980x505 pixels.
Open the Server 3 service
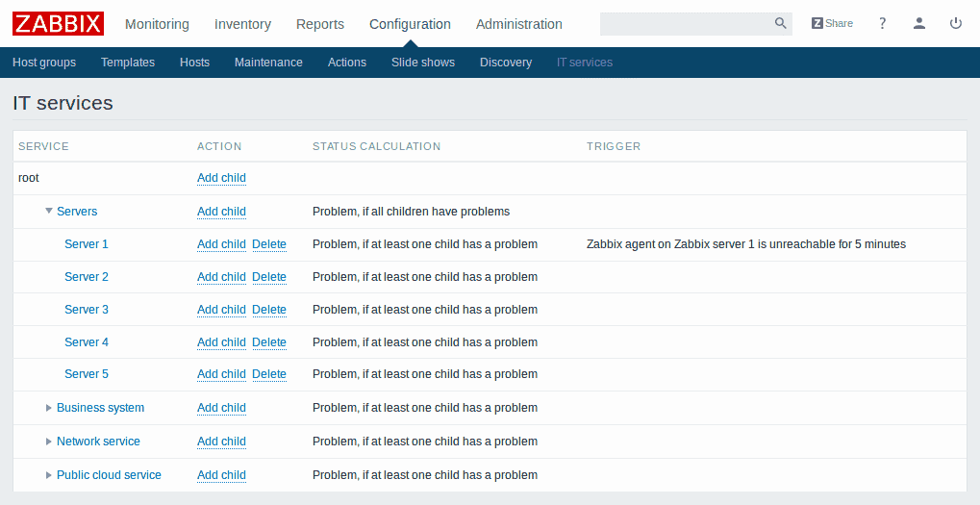87,310
